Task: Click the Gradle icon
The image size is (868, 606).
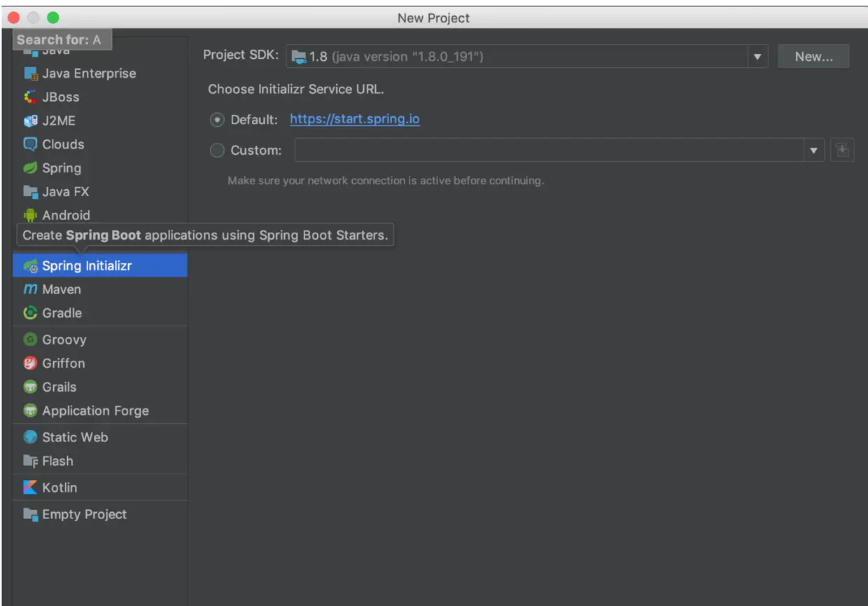Action: click(x=30, y=313)
